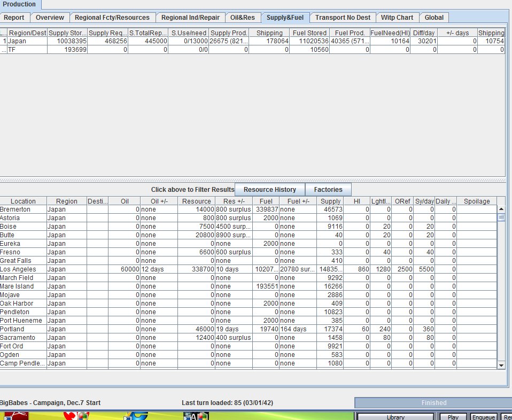Select the Fresno location row

248,252
